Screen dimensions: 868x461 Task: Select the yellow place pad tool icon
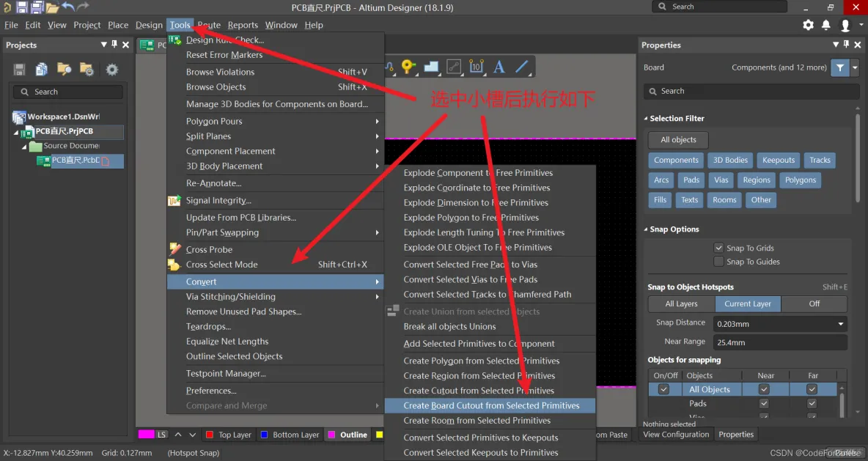click(x=408, y=67)
